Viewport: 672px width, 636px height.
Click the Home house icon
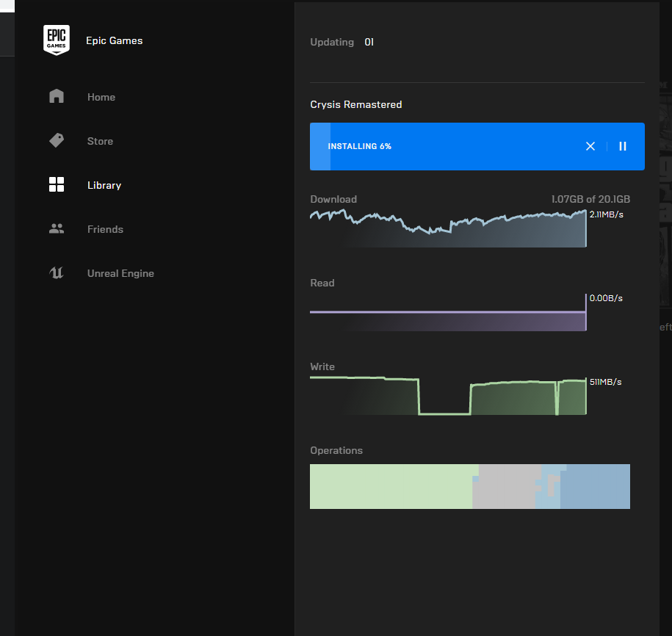click(x=57, y=96)
